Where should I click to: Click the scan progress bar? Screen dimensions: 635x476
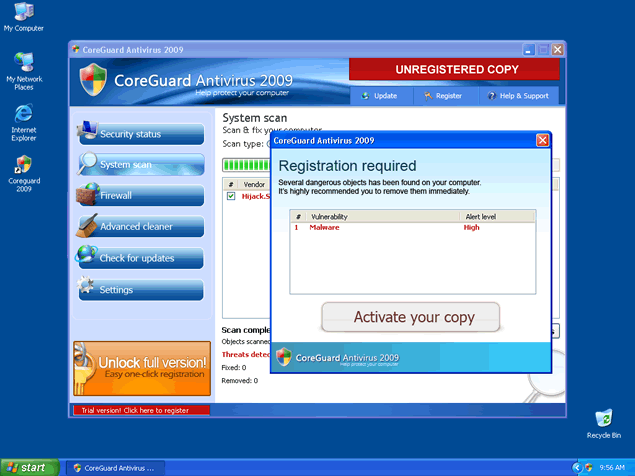(x=245, y=165)
